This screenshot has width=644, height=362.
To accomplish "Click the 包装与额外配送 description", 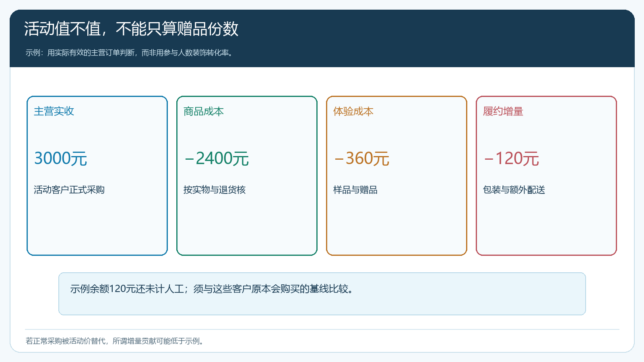I will (514, 190).
